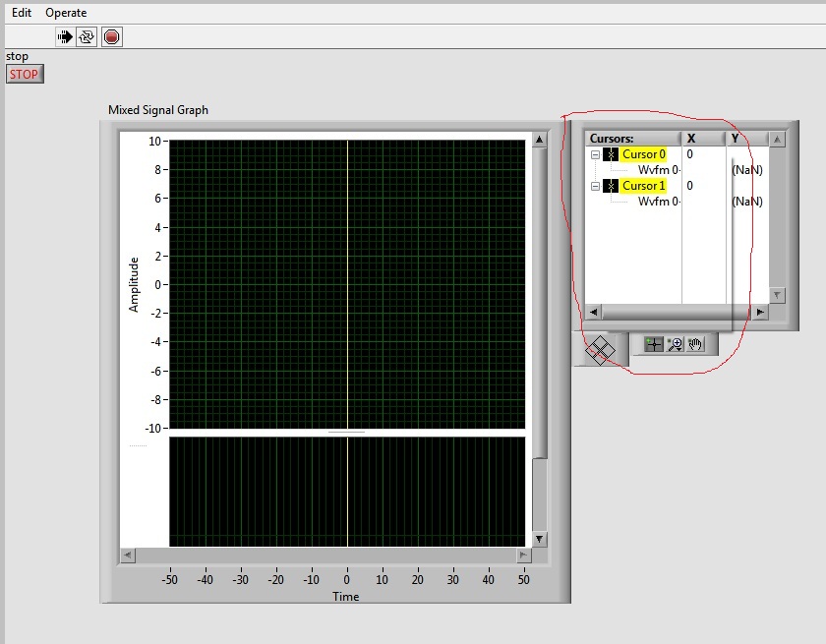
Task: Click the Mixed Signal Graph label
Action: [158, 110]
